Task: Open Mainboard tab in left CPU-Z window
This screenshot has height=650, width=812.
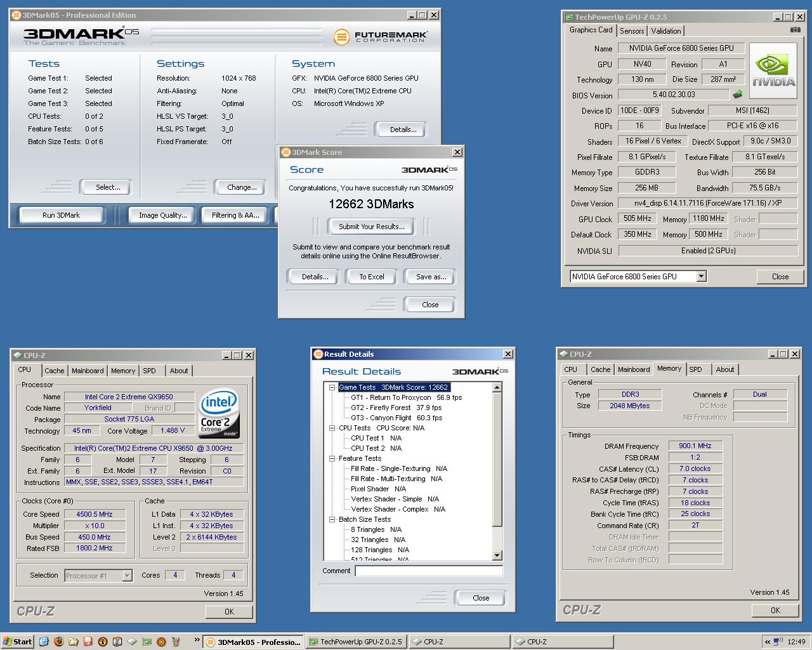Action: coord(88,371)
